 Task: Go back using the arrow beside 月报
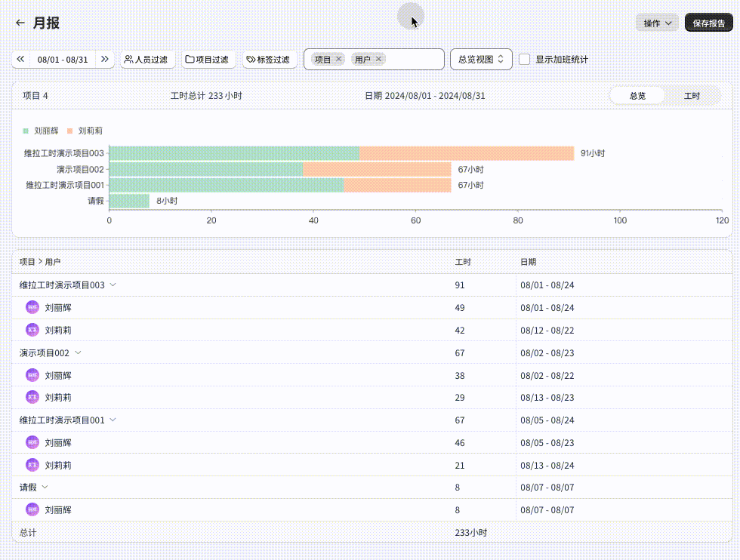point(20,23)
